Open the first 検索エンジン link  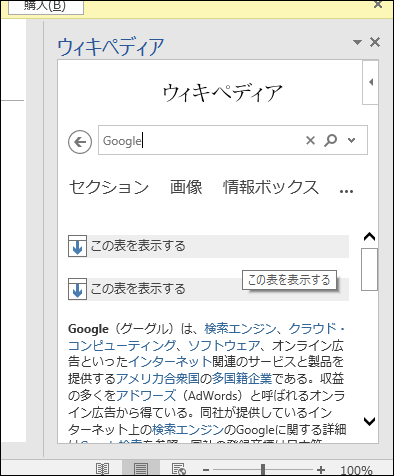pyautogui.click(x=240, y=329)
